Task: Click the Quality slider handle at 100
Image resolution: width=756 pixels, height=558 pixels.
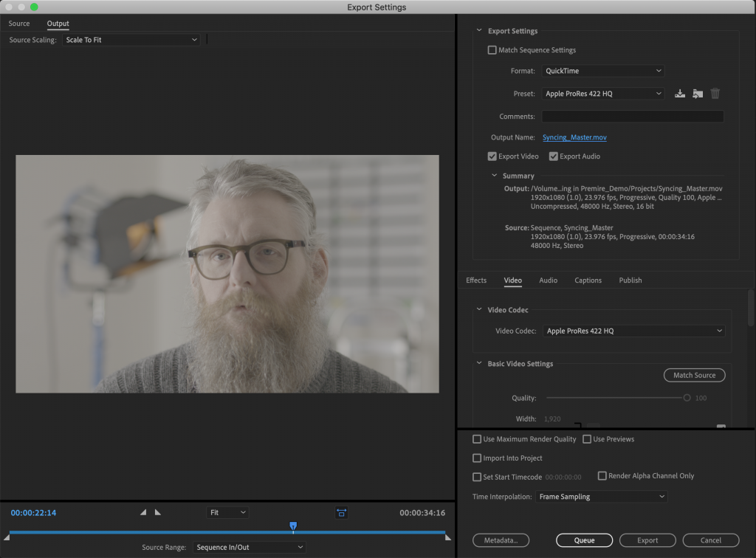Action: tap(685, 398)
